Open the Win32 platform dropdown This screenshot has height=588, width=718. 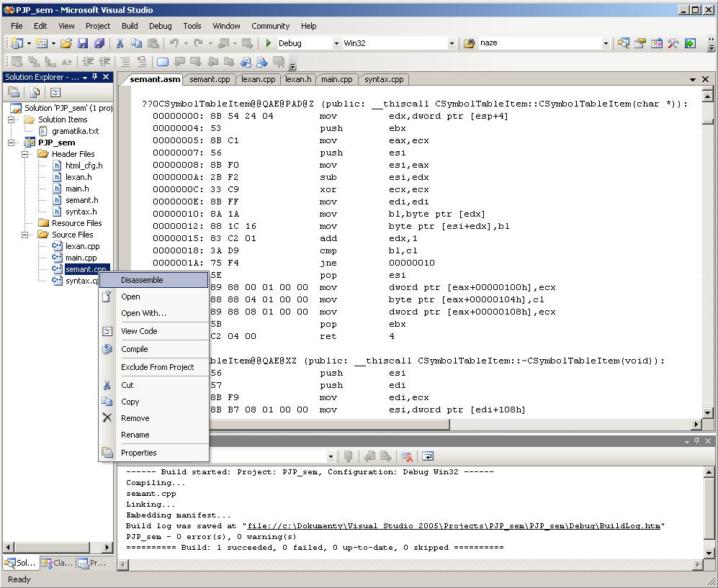pyautogui.click(x=452, y=43)
